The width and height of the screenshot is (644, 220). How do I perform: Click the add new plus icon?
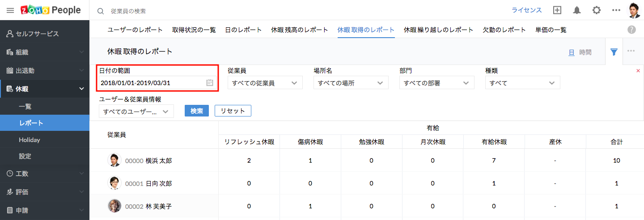[557, 10]
